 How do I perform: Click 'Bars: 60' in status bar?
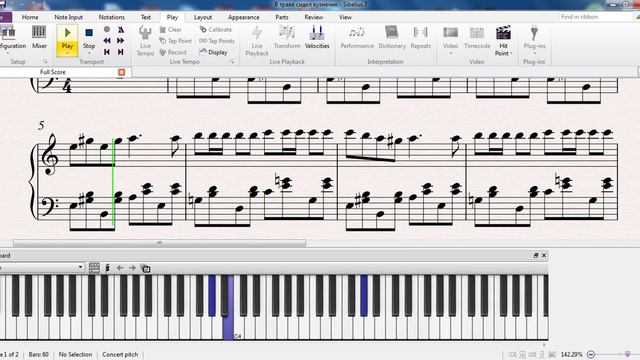[38, 354]
